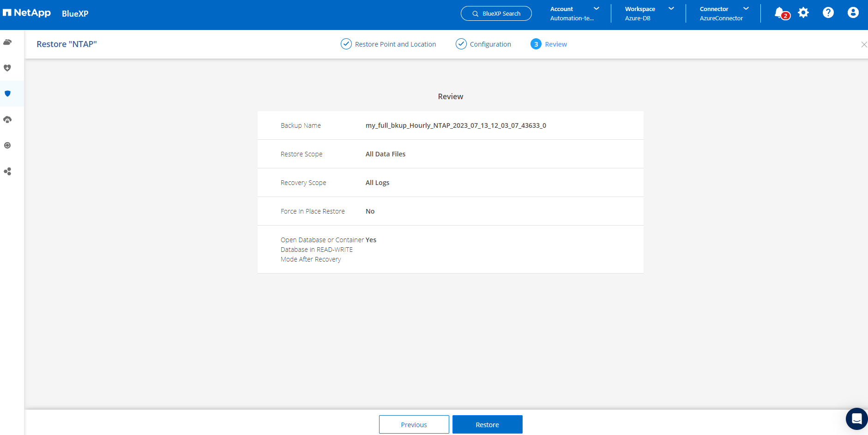Open the Extensions hexagons sidebar icon
The width and height of the screenshot is (868, 435).
[7, 172]
